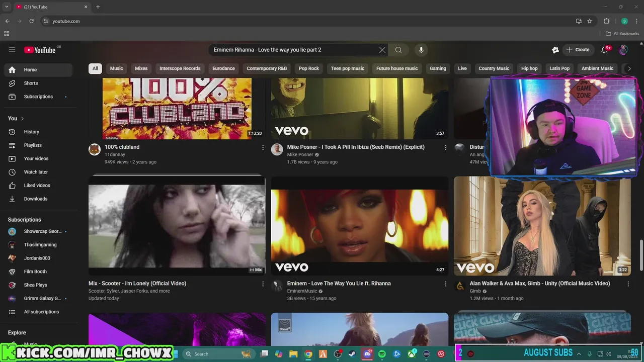Clear the search box with the X icon
Screen dimensions: 644x362
pos(382,50)
